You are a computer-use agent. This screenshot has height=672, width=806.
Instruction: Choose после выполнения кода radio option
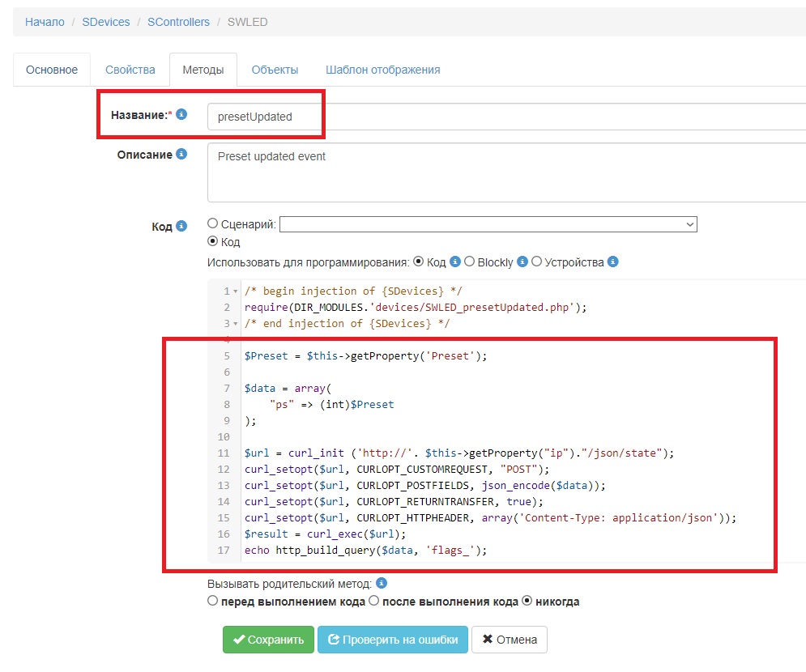point(373,602)
